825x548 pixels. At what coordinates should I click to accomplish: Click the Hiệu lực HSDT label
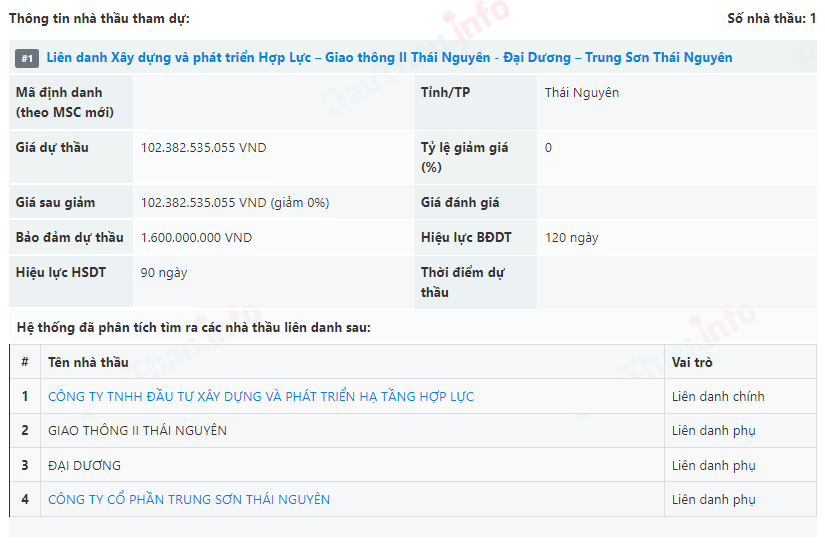point(61,272)
